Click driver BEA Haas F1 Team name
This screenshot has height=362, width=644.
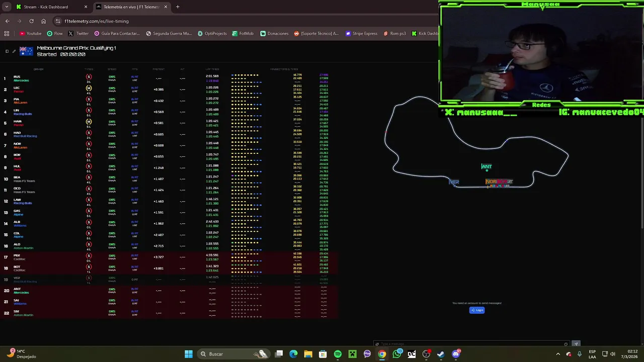coord(24,179)
